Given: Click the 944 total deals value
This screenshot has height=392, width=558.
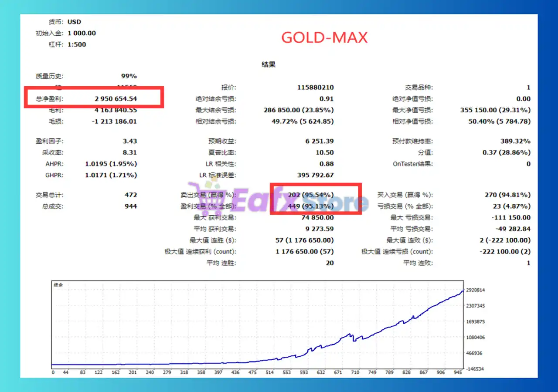Looking at the screenshot, I should 130,206.
